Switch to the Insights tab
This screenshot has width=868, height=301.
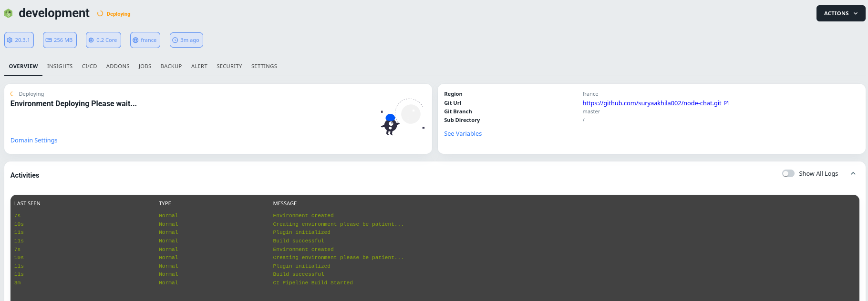coord(60,66)
